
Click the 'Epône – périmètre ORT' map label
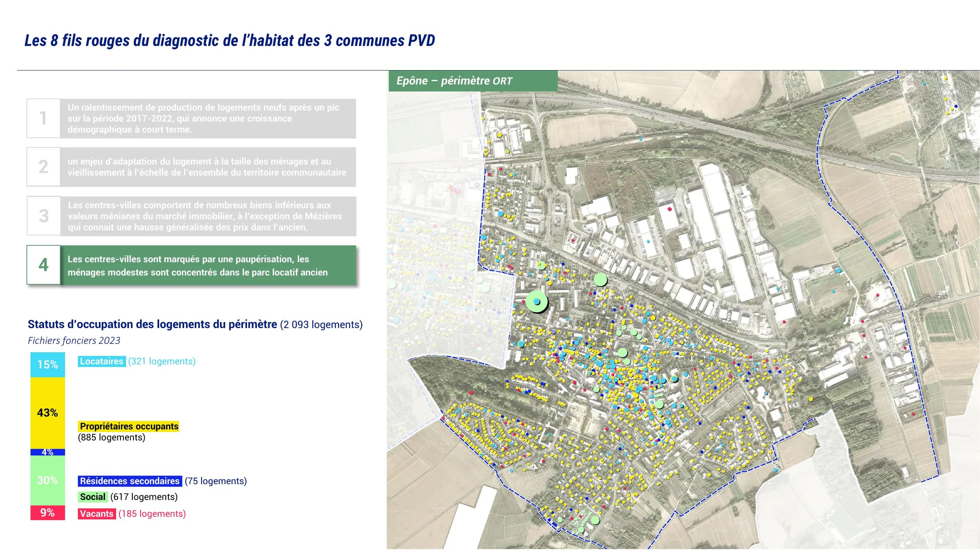click(x=473, y=81)
